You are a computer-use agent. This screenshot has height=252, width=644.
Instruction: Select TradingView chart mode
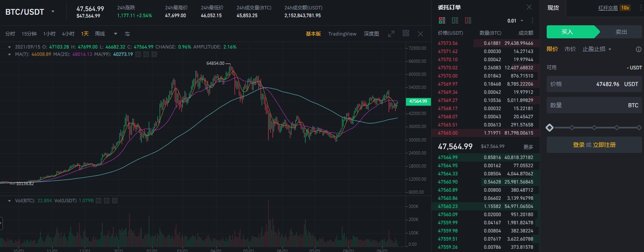[x=342, y=34]
